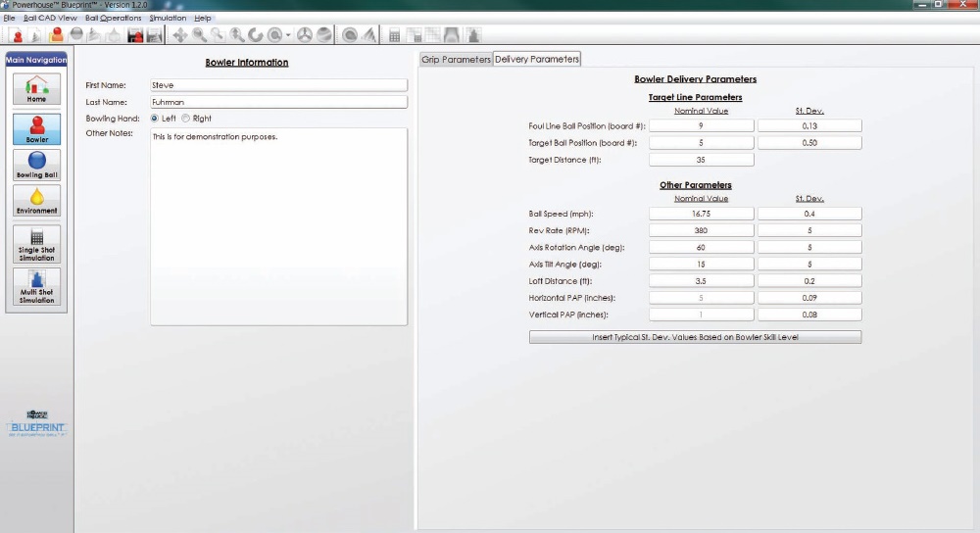Click the red floppy disk save icon
The width and height of the screenshot is (980, 533).
pos(135,35)
